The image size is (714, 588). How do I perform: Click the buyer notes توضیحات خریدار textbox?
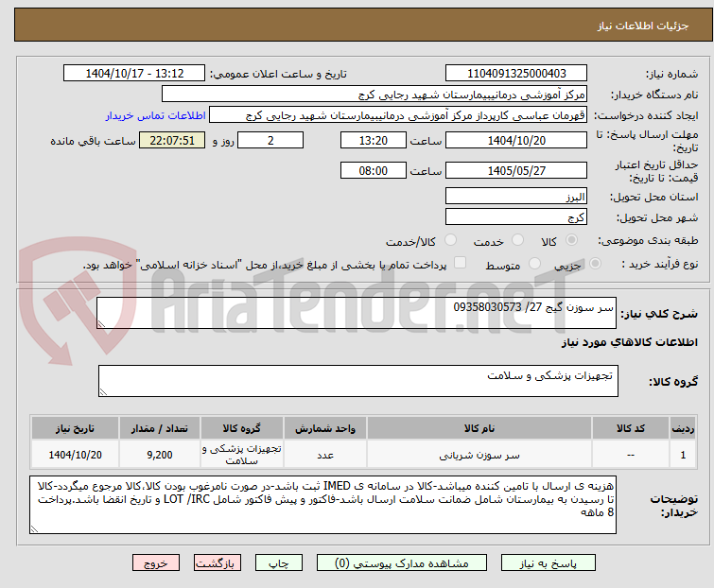coord(322,505)
